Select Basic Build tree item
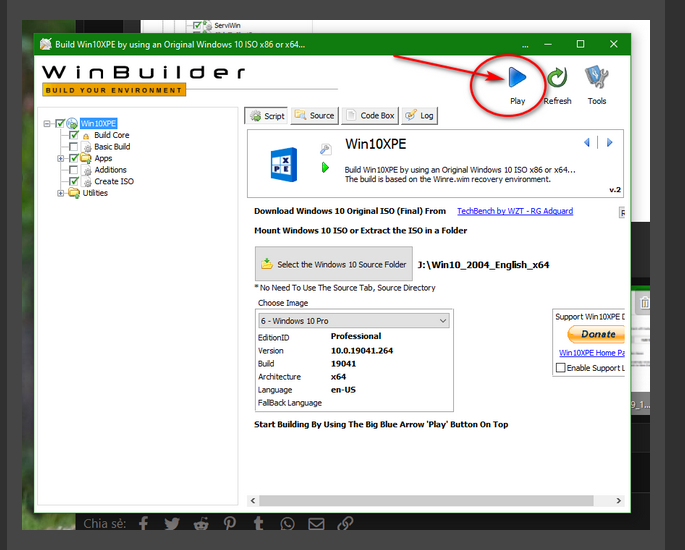Image resolution: width=685 pixels, height=550 pixels. click(112, 147)
